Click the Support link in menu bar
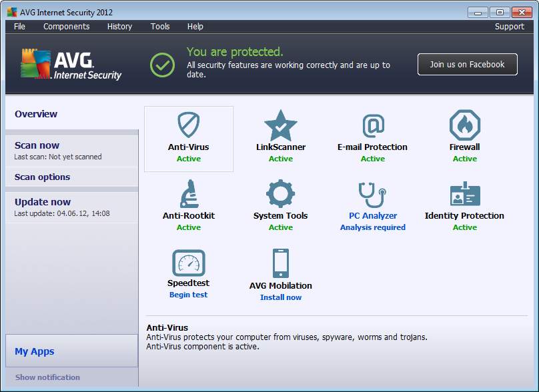Viewport: 539px width, 392px height. click(x=509, y=27)
